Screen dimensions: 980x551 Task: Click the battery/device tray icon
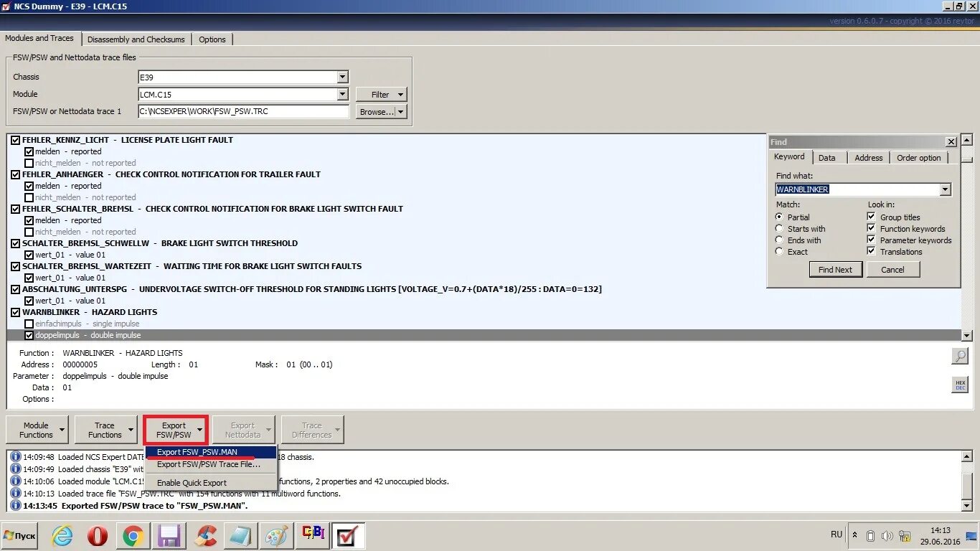pyautogui.click(x=871, y=536)
